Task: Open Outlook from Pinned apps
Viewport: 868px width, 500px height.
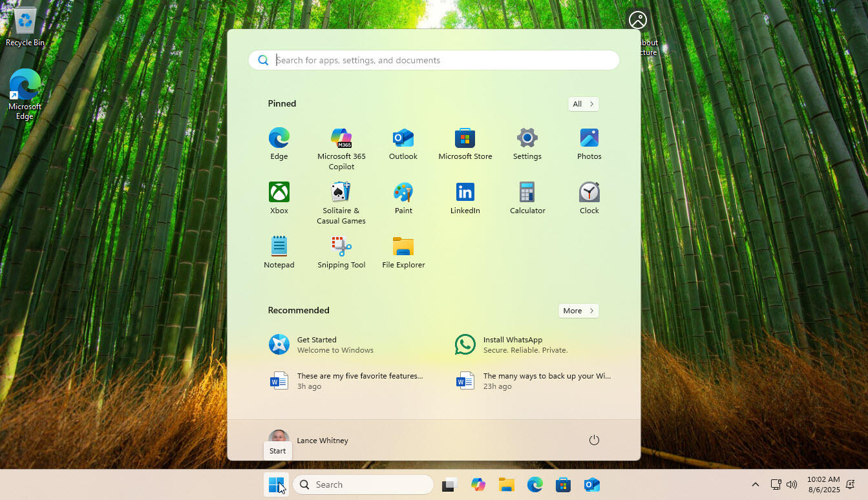Action: [403, 143]
